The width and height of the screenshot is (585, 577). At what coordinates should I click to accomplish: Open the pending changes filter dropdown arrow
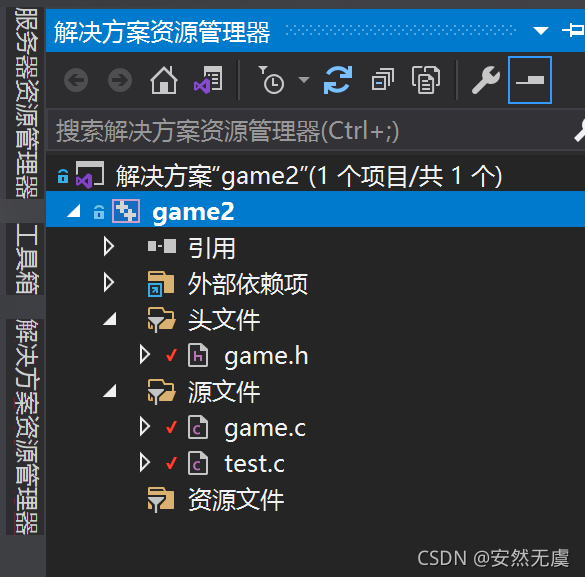pyautogui.click(x=304, y=79)
